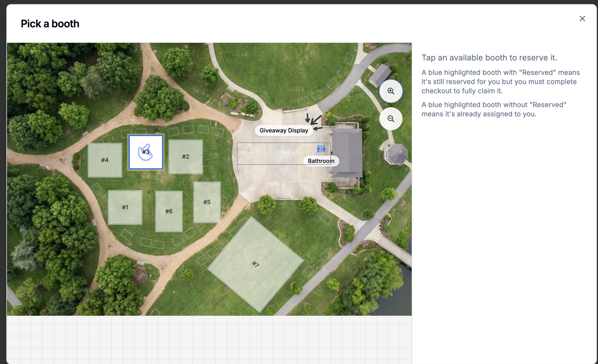Click the octagonal gazebo on the map
Image resolution: width=598 pixels, height=364 pixels.
(x=397, y=154)
